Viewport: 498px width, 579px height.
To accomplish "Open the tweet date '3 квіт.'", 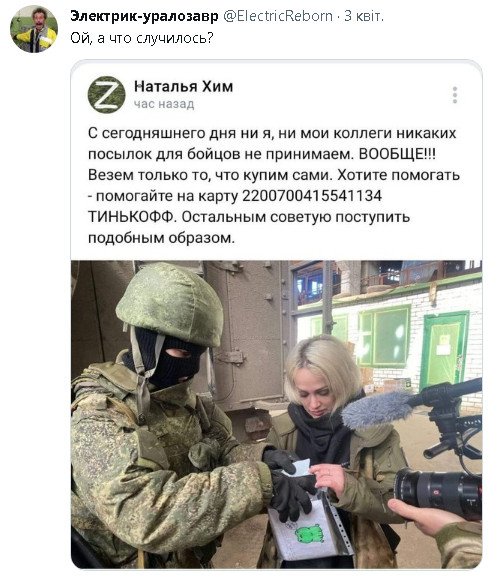I will pyautogui.click(x=364, y=16).
